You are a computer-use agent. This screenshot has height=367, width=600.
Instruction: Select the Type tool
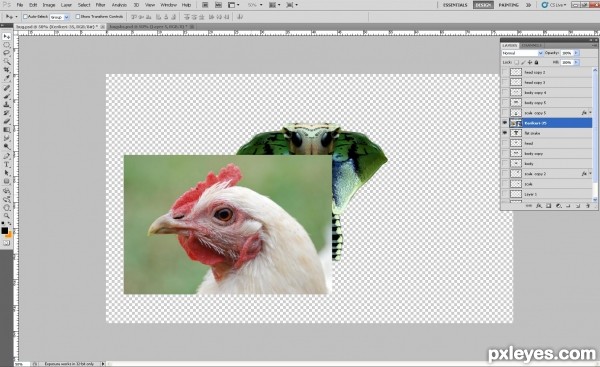pyautogui.click(x=7, y=165)
